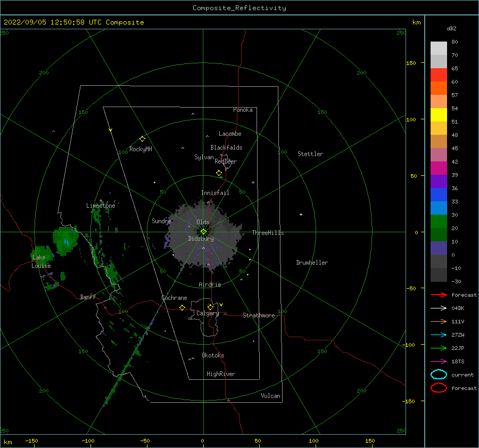Click the Lacombe label
Viewport: 479px width, 448px height.
[x=230, y=134]
